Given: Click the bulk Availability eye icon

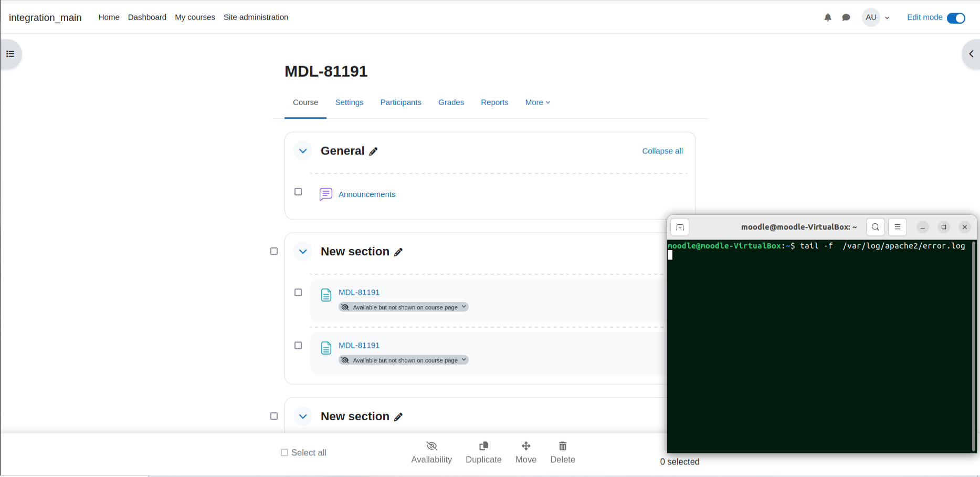Looking at the screenshot, I should pos(431,446).
